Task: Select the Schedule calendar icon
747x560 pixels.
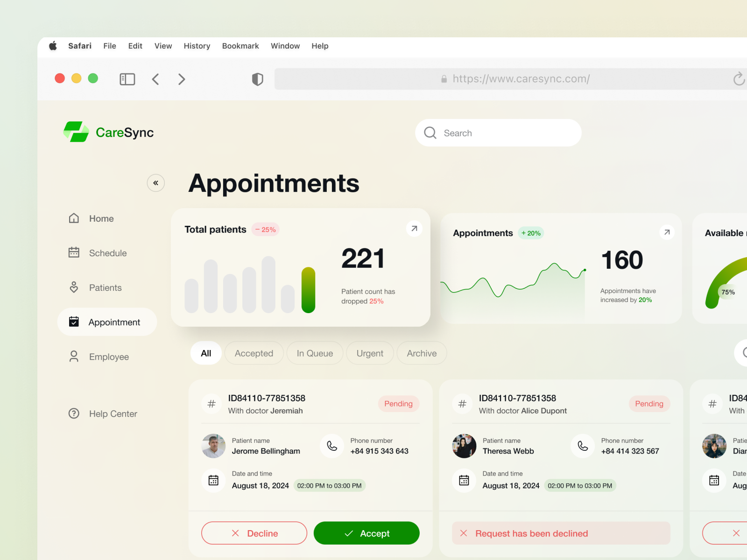Action: click(x=74, y=252)
